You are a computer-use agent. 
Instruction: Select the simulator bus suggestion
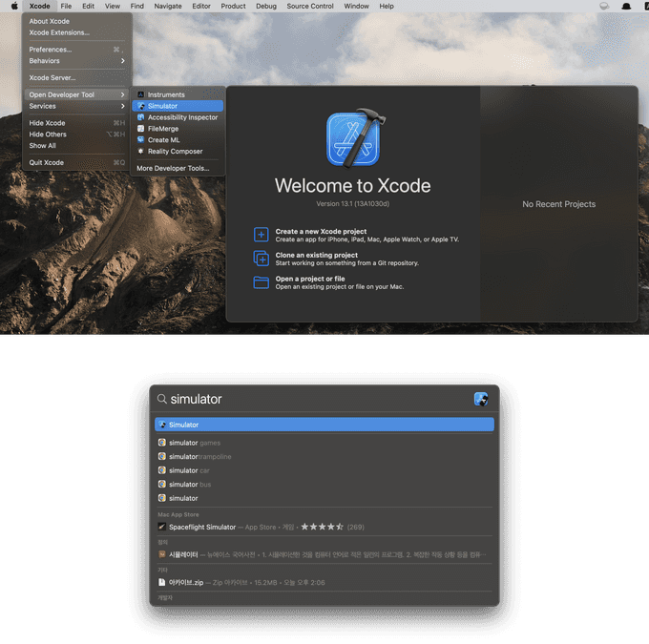click(x=324, y=485)
